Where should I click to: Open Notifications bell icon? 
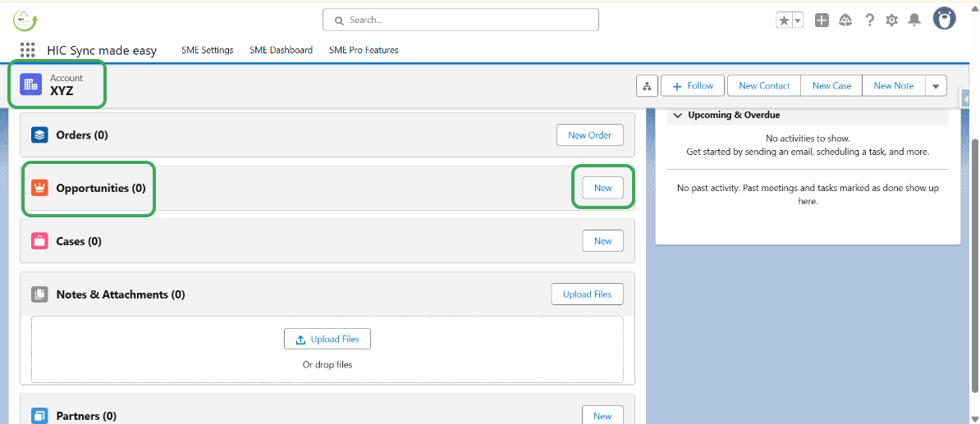[914, 20]
